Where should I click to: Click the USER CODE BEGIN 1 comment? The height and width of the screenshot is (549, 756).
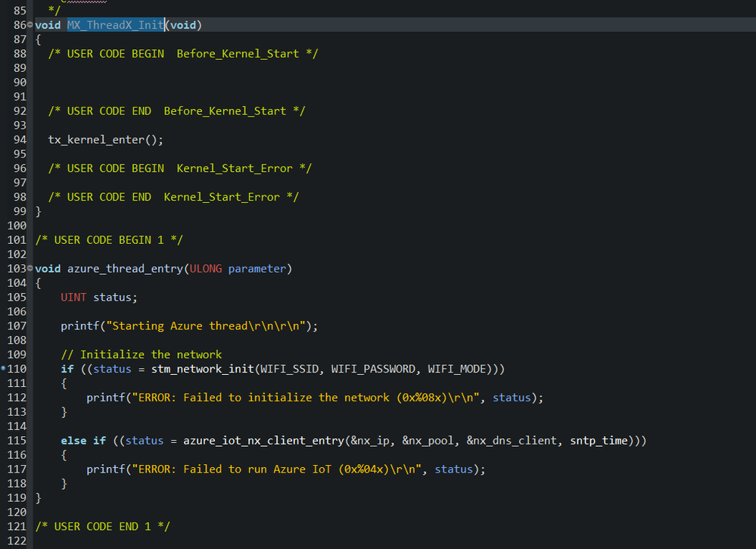tap(109, 240)
